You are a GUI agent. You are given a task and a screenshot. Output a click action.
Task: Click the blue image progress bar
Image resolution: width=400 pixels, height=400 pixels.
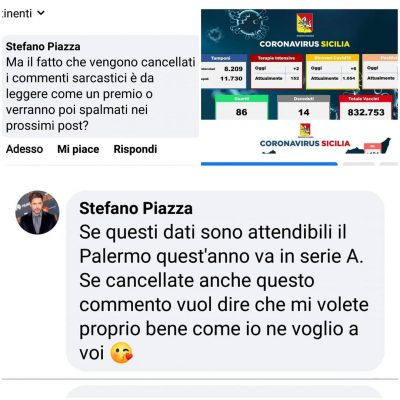pos(269,164)
